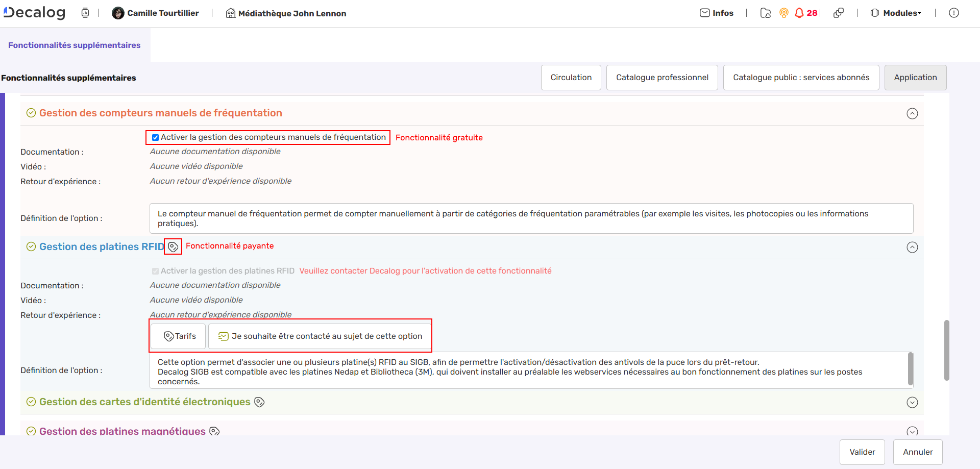The width and height of the screenshot is (980, 469).
Task: Click the price tag icon next to RFID title
Action: pyautogui.click(x=173, y=247)
